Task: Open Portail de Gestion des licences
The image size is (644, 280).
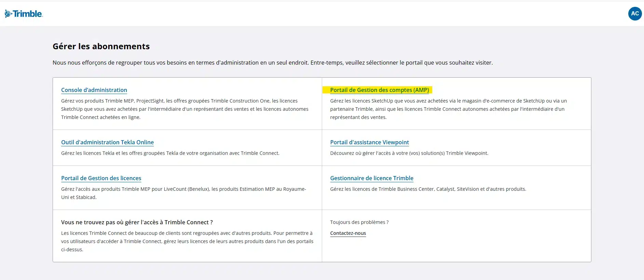Action: coord(101,178)
